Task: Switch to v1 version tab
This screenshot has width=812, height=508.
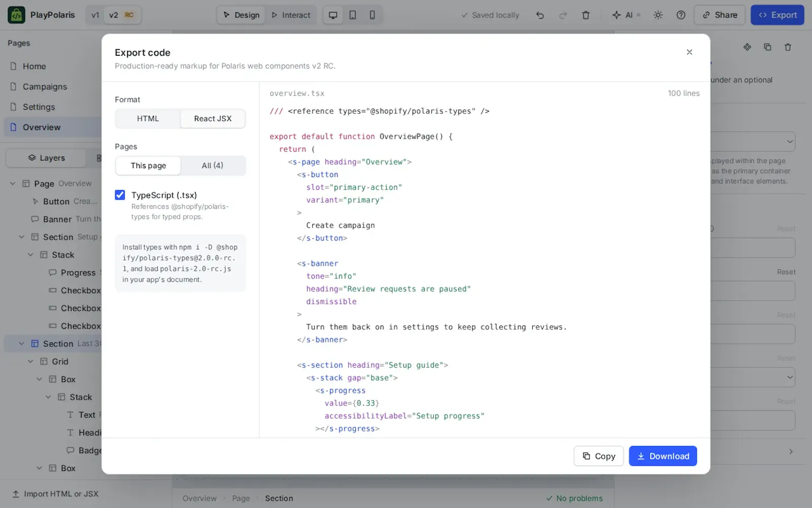Action: [95, 15]
